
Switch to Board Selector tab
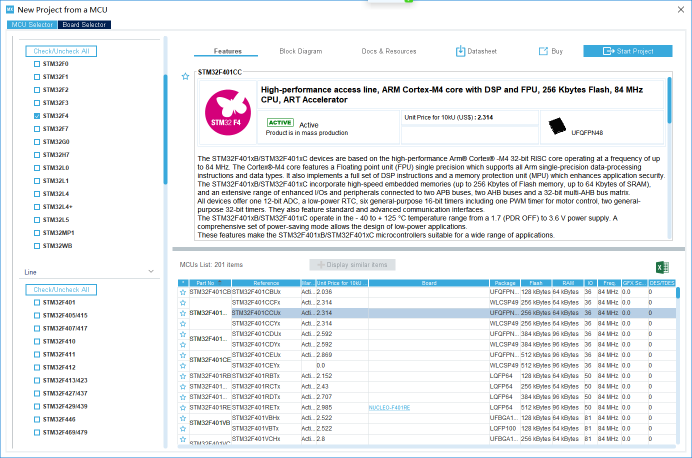pyautogui.click(x=84, y=25)
